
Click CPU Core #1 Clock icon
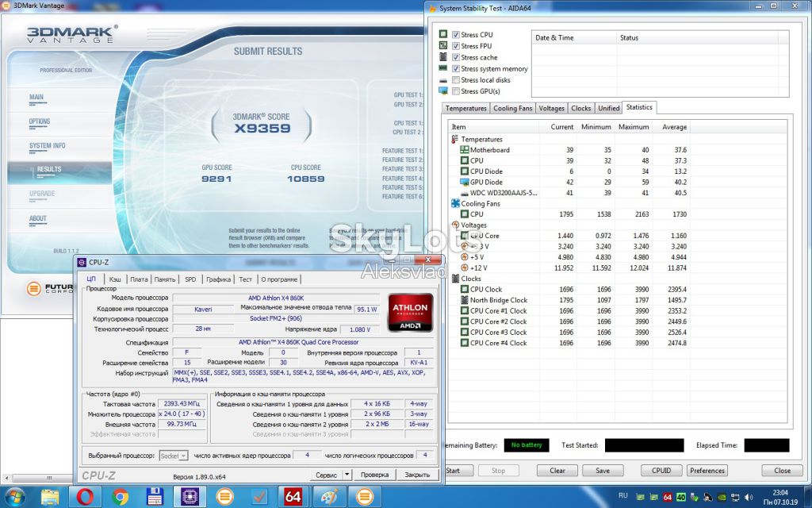click(465, 311)
